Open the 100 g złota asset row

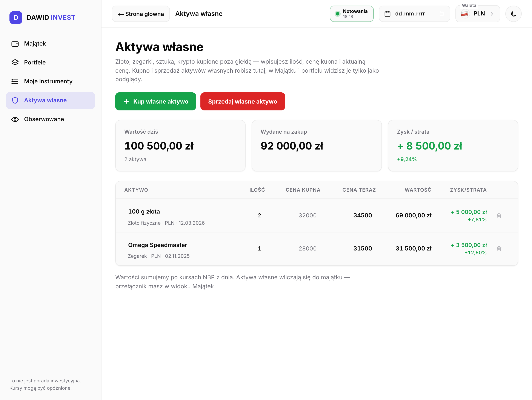click(x=317, y=215)
